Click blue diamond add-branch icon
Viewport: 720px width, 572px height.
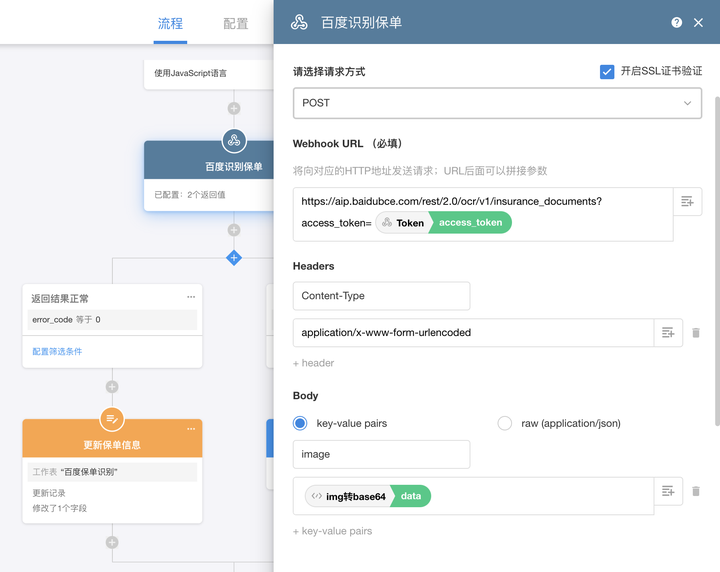234,258
